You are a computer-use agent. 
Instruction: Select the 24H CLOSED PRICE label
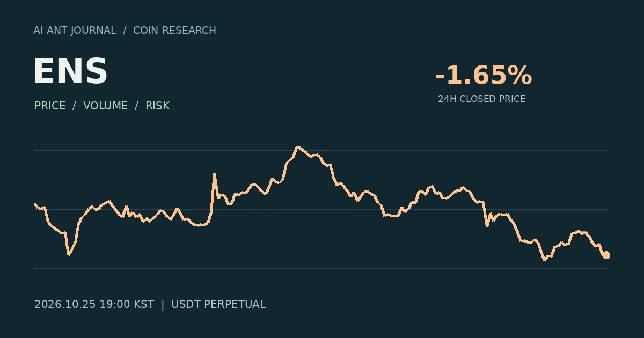481,99
